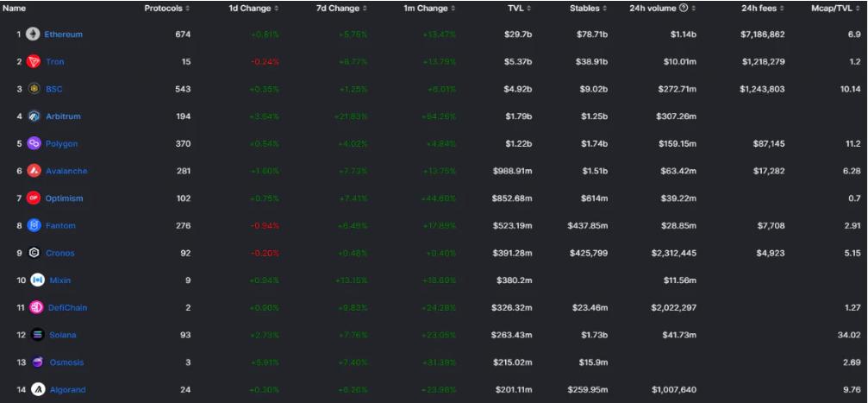Screen dimensions: 868x403
Task: Sort by Mcap/TVL column header
Action: tap(837, 9)
